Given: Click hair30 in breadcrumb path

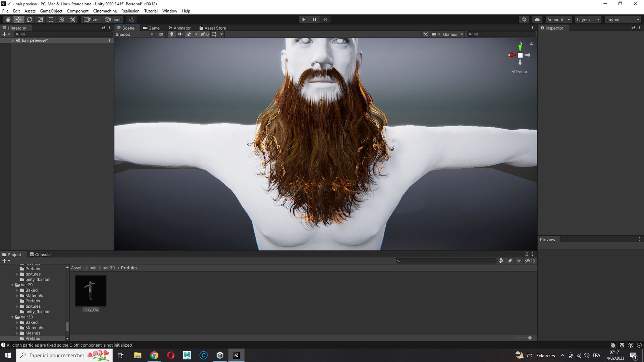Looking at the screenshot, I should pos(109,268).
